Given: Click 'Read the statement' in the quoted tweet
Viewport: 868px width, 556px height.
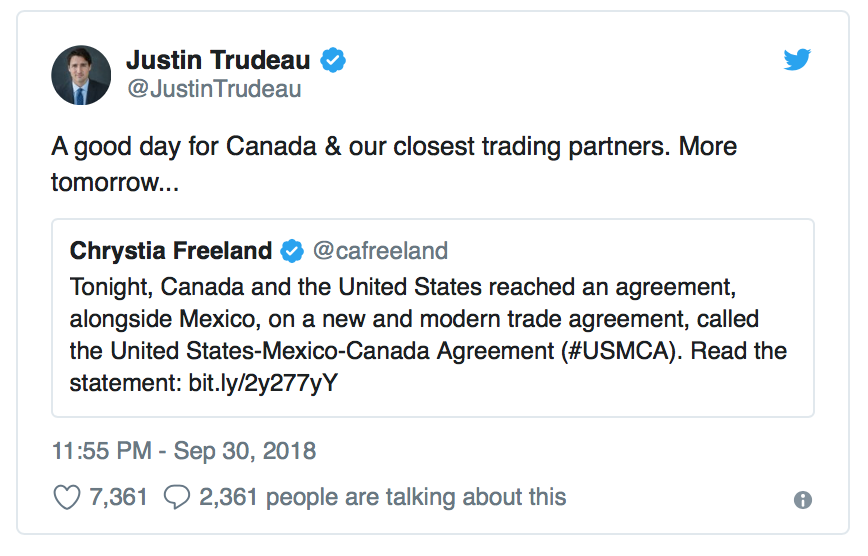Looking at the screenshot, I should (738, 351).
